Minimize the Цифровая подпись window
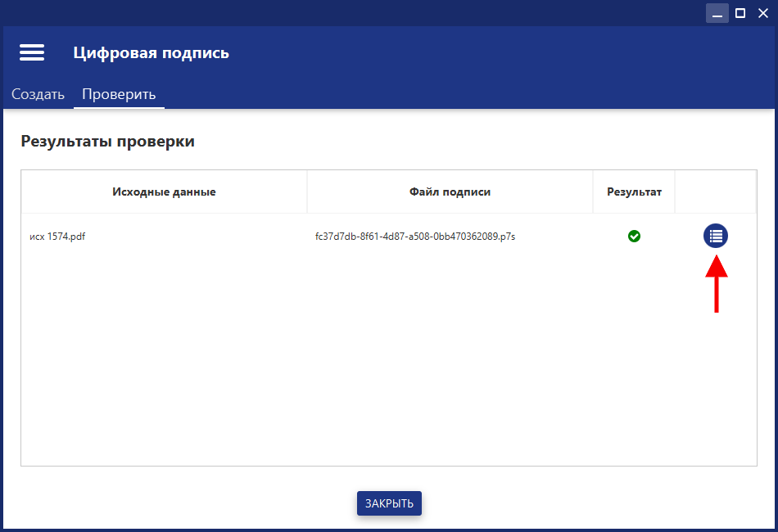The height and width of the screenshot is (532, 778). [x=717, y=13]
